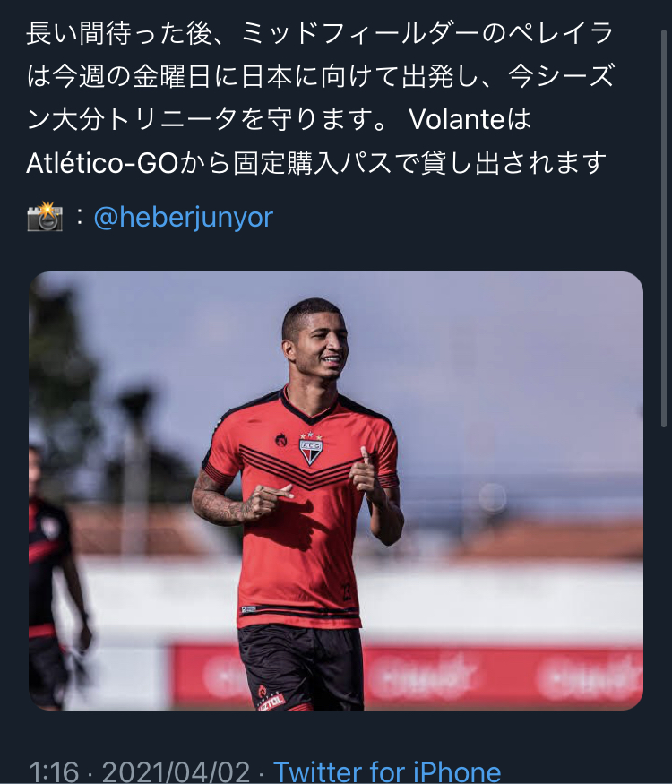
Task: Click the tweet's 1:16 timestamp
Action: (x=54, y=771)
